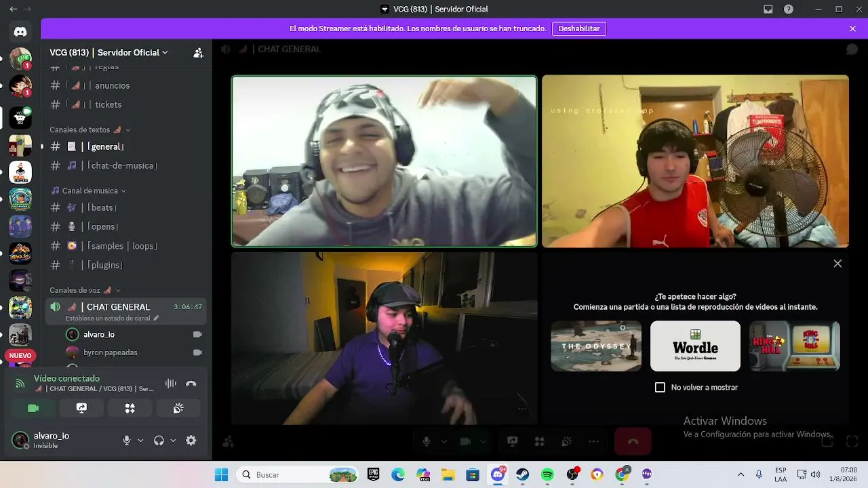Open the opens channel
868x488 pixels.
[x=126, y=226]
